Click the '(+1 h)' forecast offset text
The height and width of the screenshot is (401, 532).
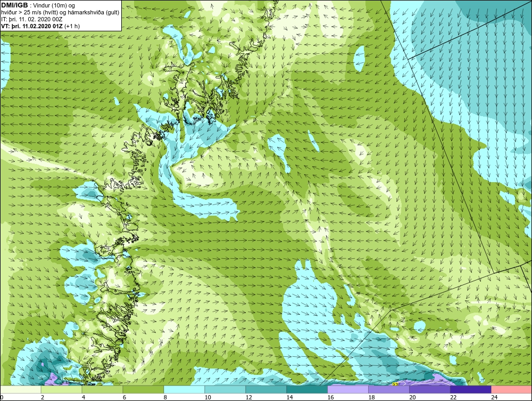(72, 26)
